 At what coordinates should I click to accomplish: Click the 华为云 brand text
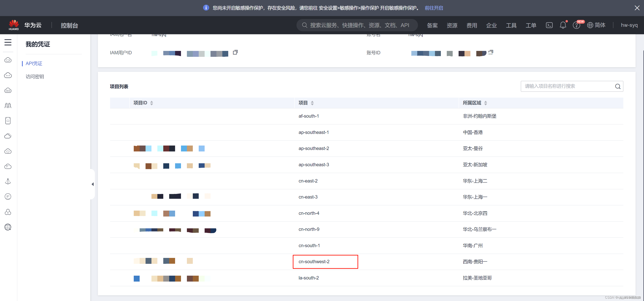(x=33, y=25)
